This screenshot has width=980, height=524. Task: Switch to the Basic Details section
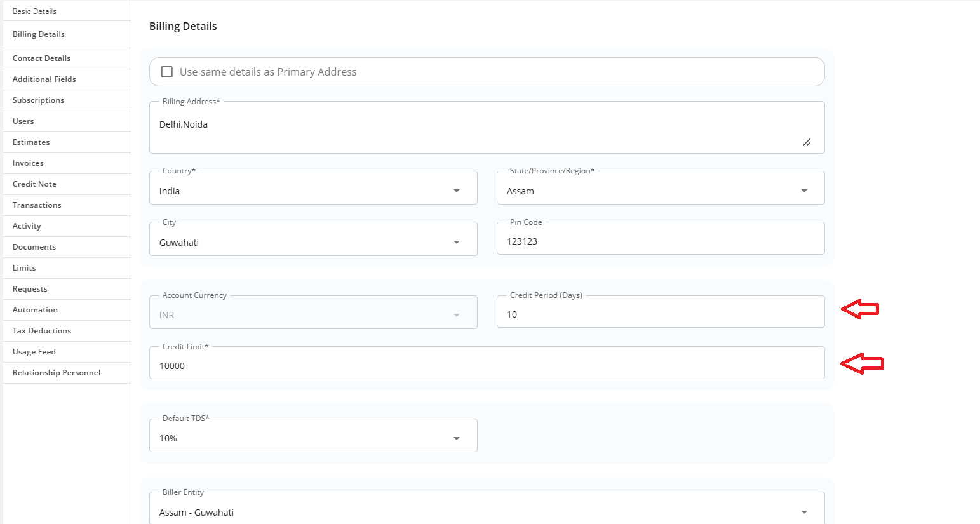(34, 10)
